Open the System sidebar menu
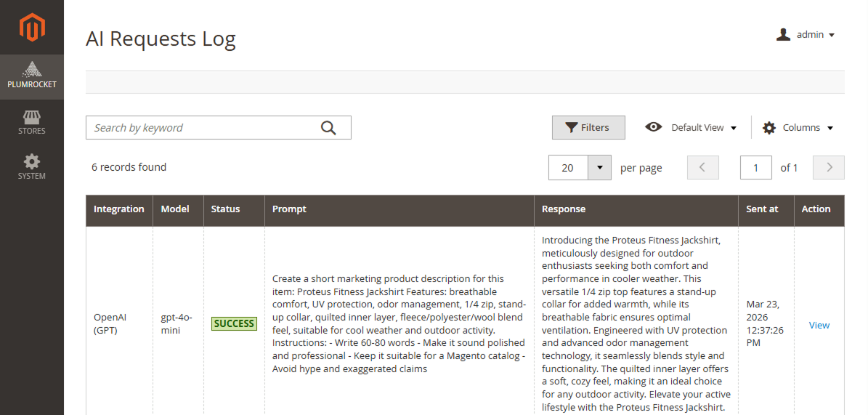The height and width of the screenshot is (415, 868). (x=32, y=167)
